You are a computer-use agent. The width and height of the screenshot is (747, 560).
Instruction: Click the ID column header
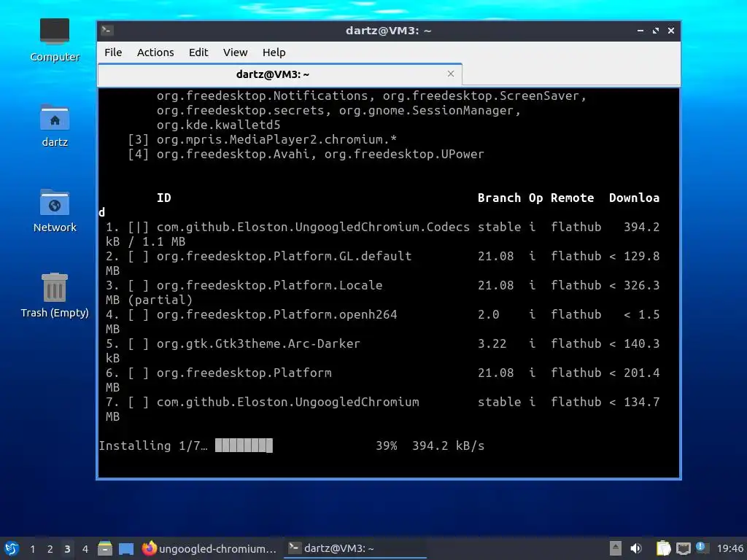pos(164,198)
